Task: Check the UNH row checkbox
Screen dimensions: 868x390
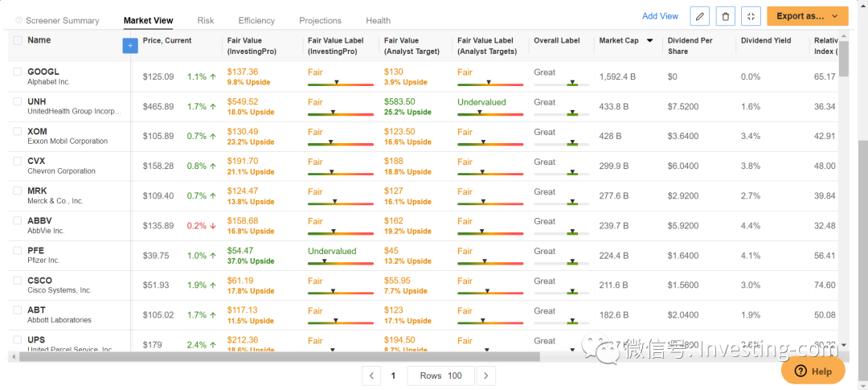Action: point(17,102)
